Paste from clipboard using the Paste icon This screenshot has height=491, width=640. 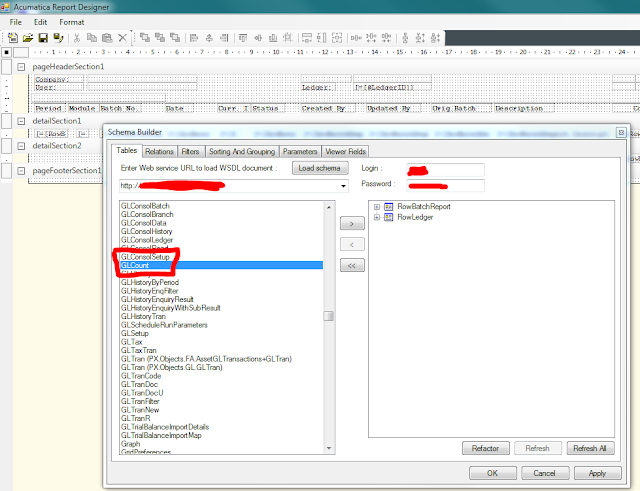[x=107, y=38]
